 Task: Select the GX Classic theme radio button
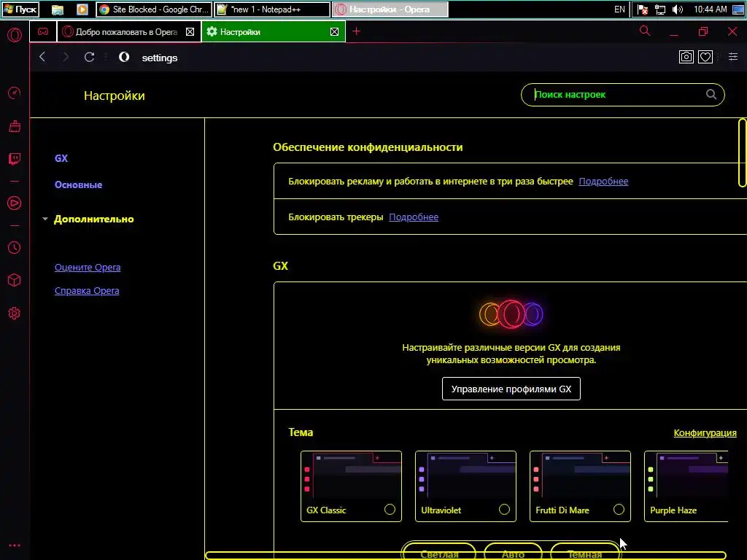pos(390,510)
